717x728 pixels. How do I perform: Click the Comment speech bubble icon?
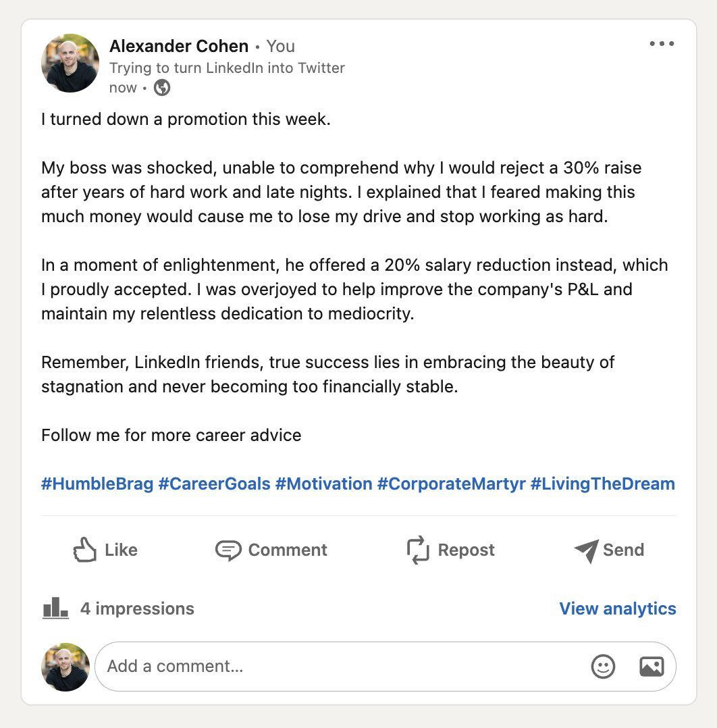pyautogui.click(x=228, y=550)
